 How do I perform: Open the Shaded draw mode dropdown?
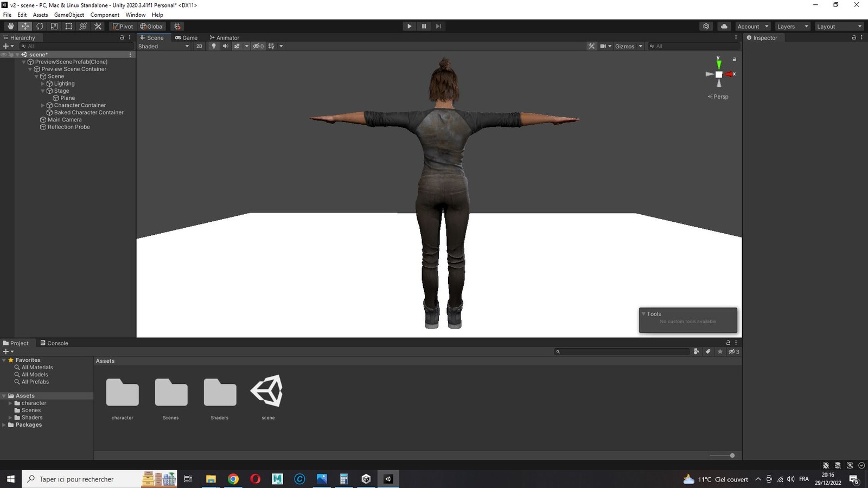pyautogui.click(x=163, y=46)
